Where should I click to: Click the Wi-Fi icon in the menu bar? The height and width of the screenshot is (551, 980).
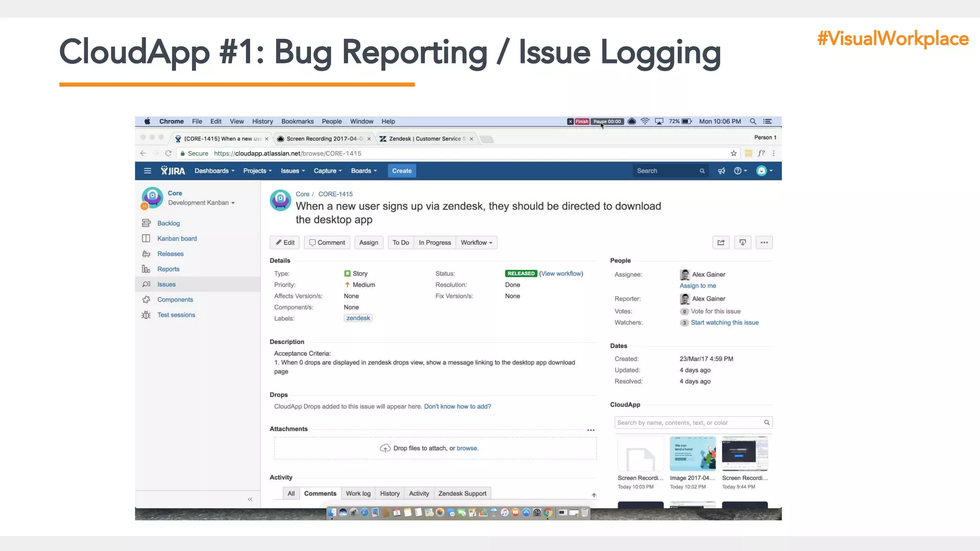(645, 121)
